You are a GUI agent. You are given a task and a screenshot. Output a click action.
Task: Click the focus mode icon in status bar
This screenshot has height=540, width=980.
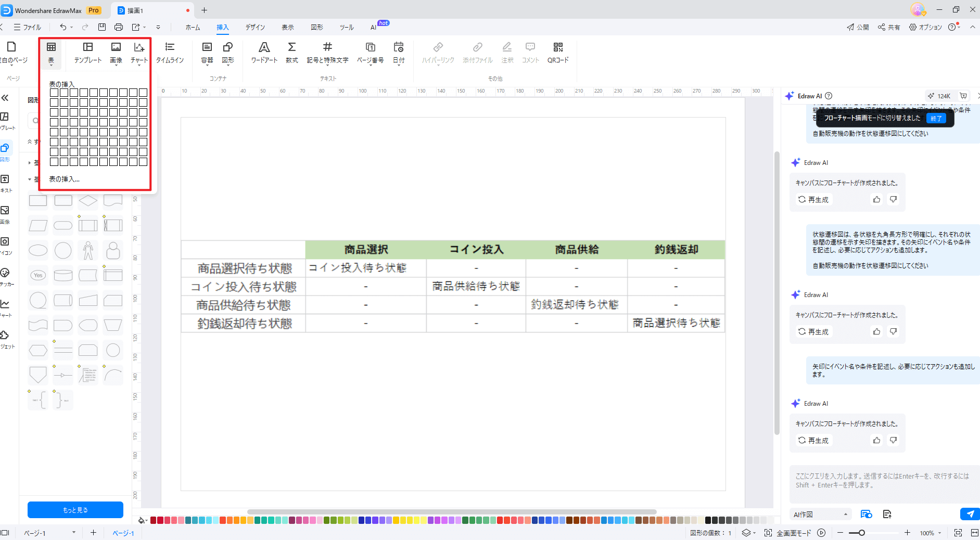click(768, 533)
